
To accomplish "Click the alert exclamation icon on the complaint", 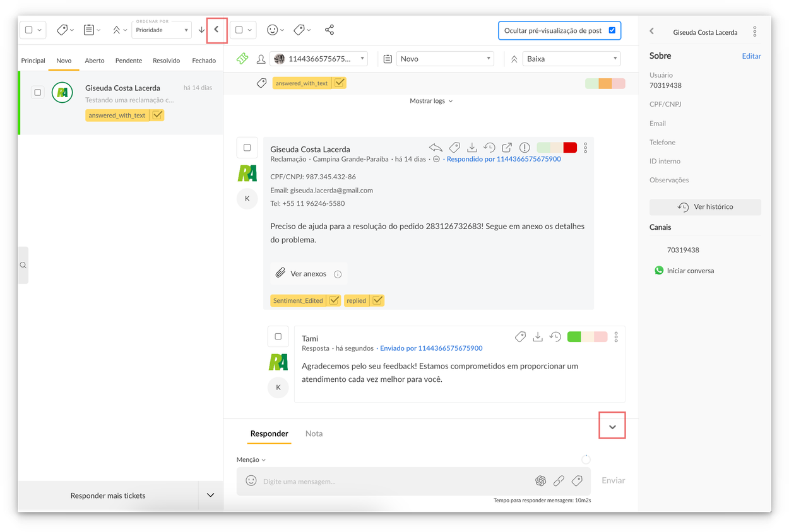I will click(x=525, y=148).
